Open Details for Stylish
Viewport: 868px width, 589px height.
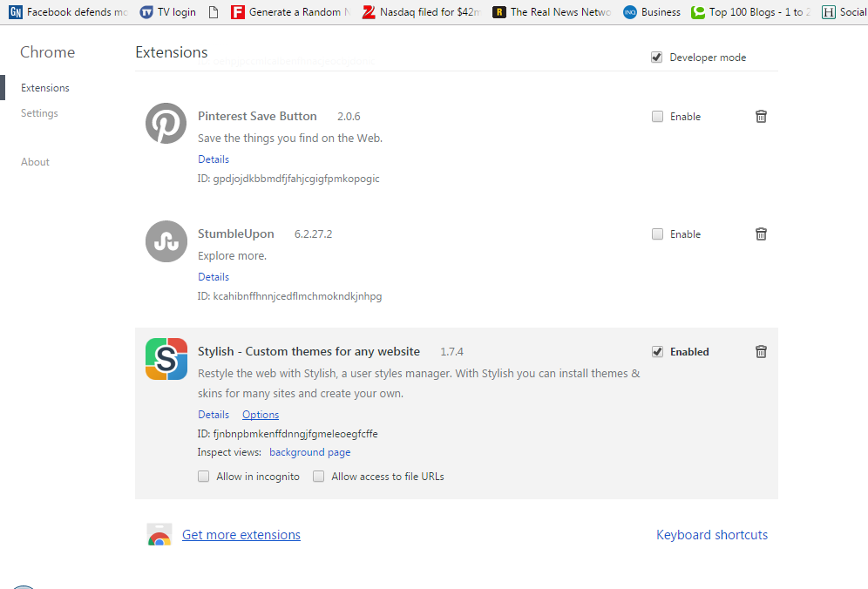[x=214, y=415]
